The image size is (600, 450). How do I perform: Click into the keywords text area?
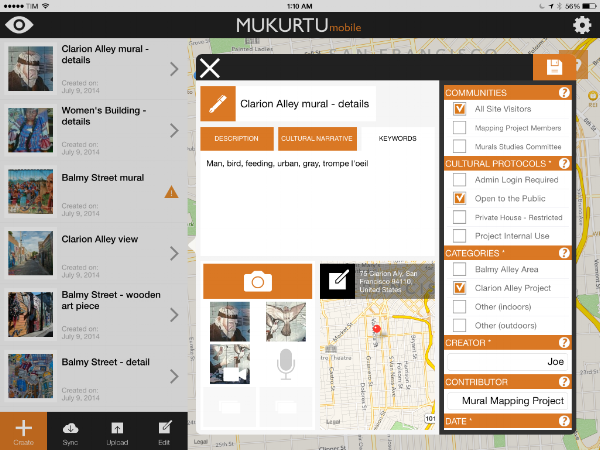(318, 204)
